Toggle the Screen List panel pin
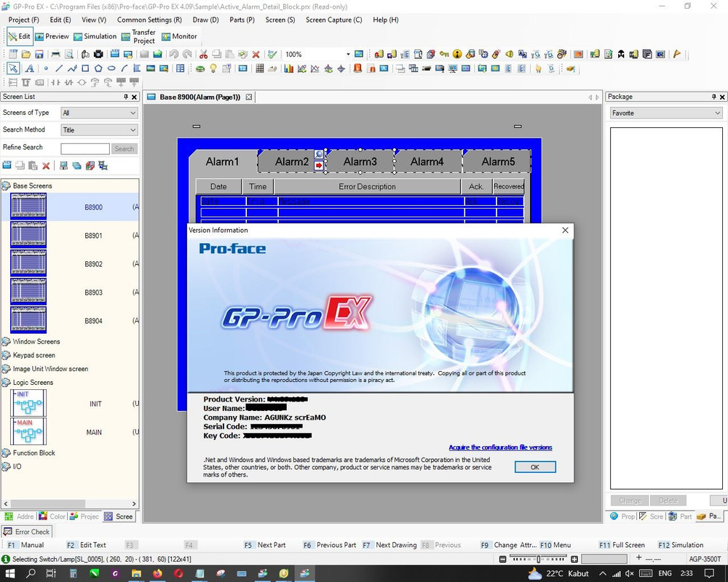Screen dimensions: 728x582 (x=126, y=97)
